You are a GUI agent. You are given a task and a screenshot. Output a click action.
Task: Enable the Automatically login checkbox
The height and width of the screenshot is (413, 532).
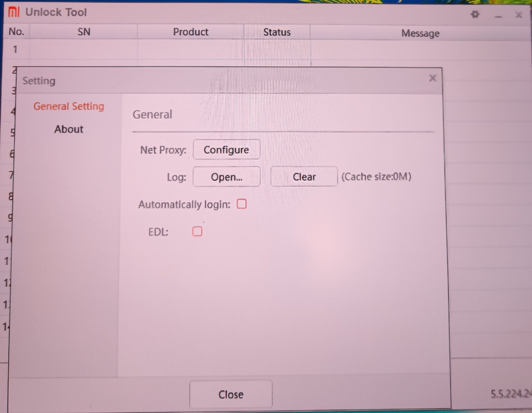tap(241, 204)
